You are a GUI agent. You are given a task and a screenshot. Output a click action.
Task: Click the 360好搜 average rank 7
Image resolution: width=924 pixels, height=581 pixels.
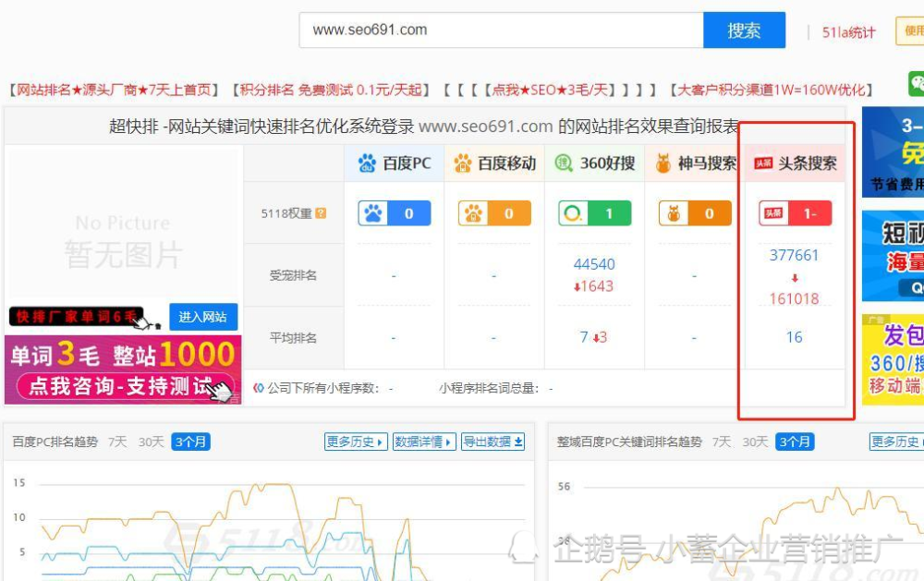583,337
